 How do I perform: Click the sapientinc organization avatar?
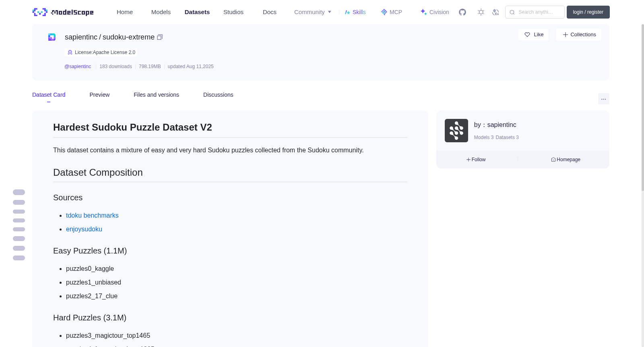(x=456, y=131)
